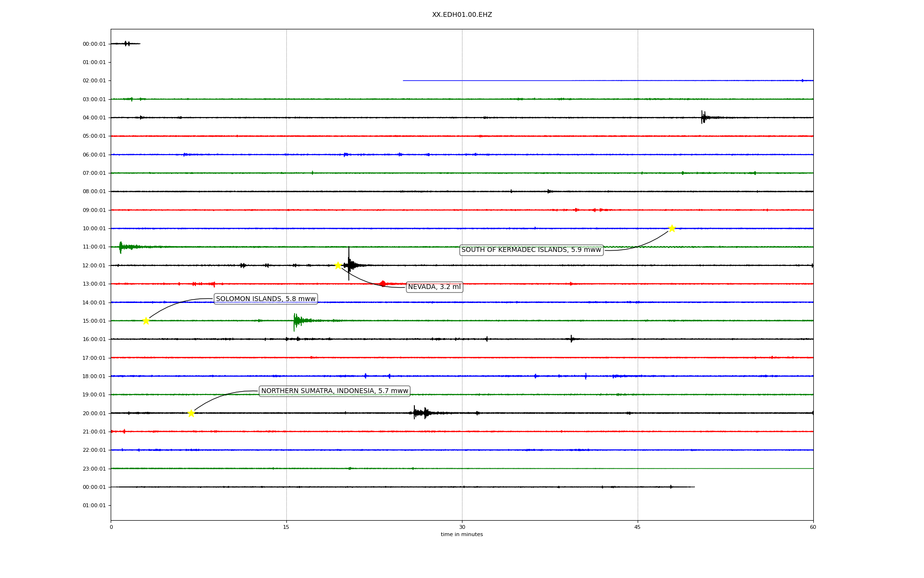Select the NORTHERN SUMATRA, INDONESIA label
Image resolution: width=924 pixels, height=578 pixels.
tap(334, 391)
